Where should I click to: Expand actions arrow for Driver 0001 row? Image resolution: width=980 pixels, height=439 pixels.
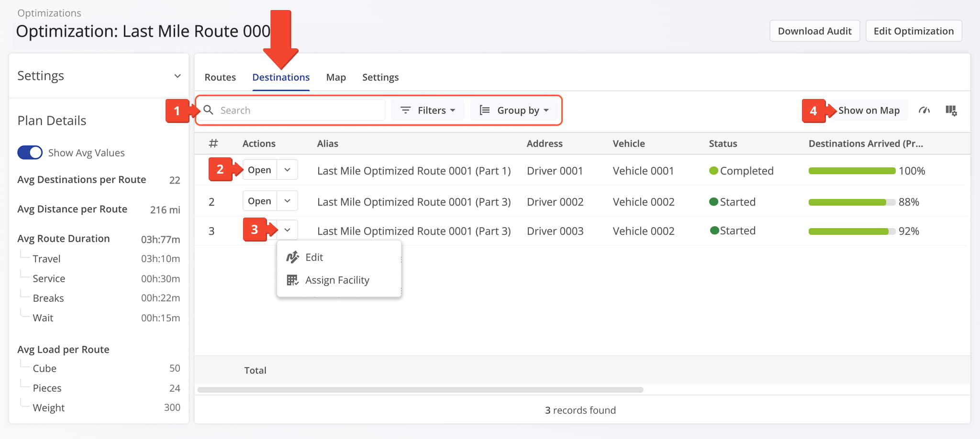(x=287, y=170)
